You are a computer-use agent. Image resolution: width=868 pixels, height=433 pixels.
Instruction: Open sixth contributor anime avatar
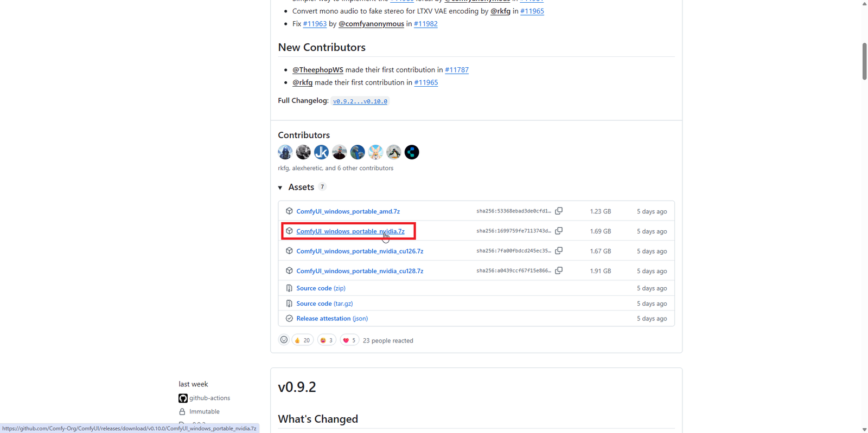[x=375, y=152]
